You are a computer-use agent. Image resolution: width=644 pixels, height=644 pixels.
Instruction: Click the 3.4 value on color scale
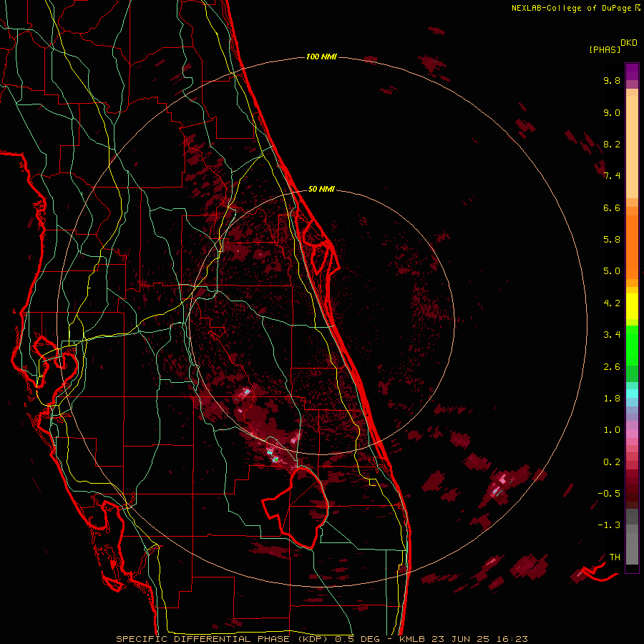point(612,335)
